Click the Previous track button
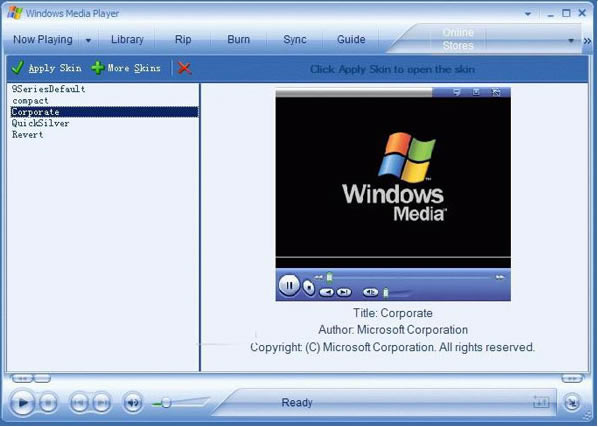The width and height of the screenshot is (598, 427). pyautogui.click(x=79, y=403)
